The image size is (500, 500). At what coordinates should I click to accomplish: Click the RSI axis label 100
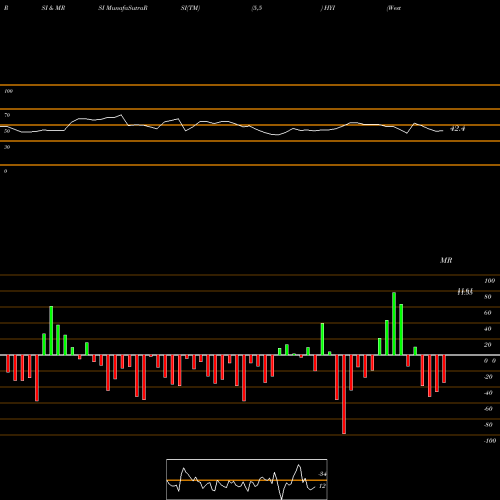8,91
